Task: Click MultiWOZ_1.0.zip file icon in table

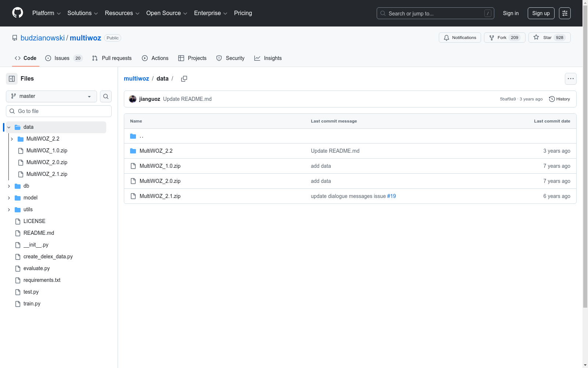Action: click(x=133, y=166)
